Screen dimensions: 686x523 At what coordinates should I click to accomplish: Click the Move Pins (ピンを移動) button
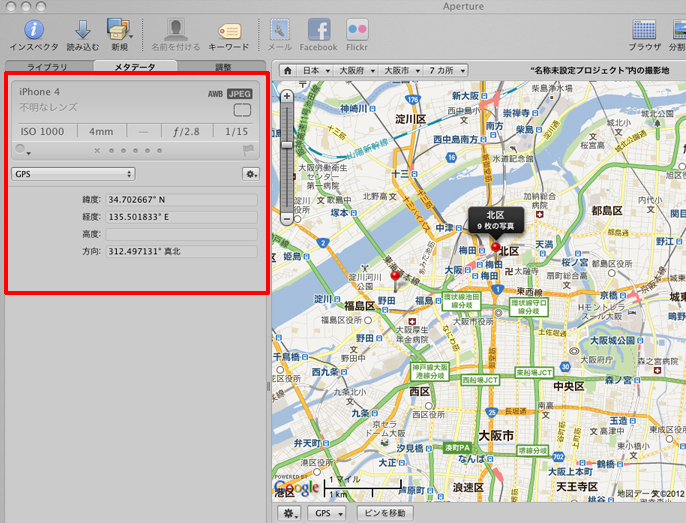tap(385, 513)
